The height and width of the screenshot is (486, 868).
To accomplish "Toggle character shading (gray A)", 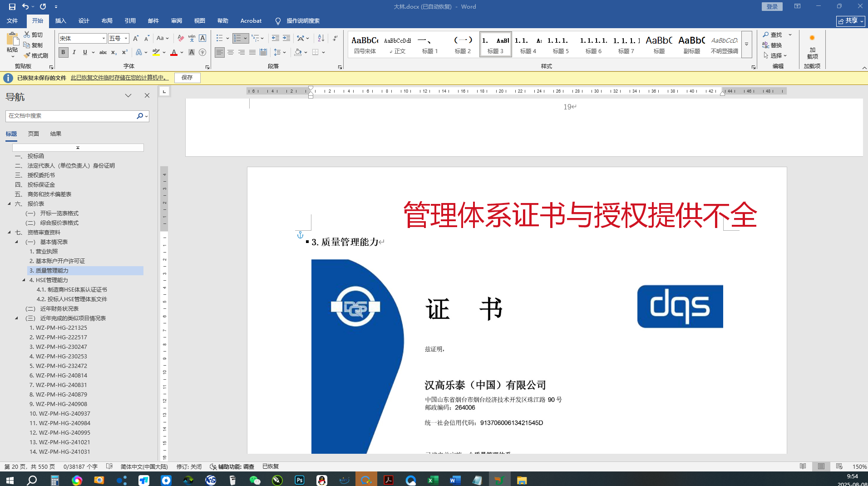I will (192, 52).
